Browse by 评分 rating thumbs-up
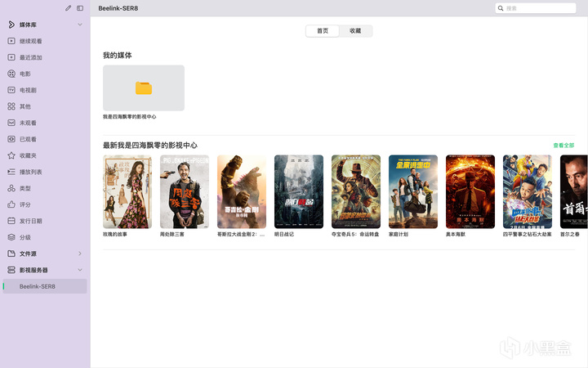The height and width of the screenshot is (368, 588). tap(11, 204)
